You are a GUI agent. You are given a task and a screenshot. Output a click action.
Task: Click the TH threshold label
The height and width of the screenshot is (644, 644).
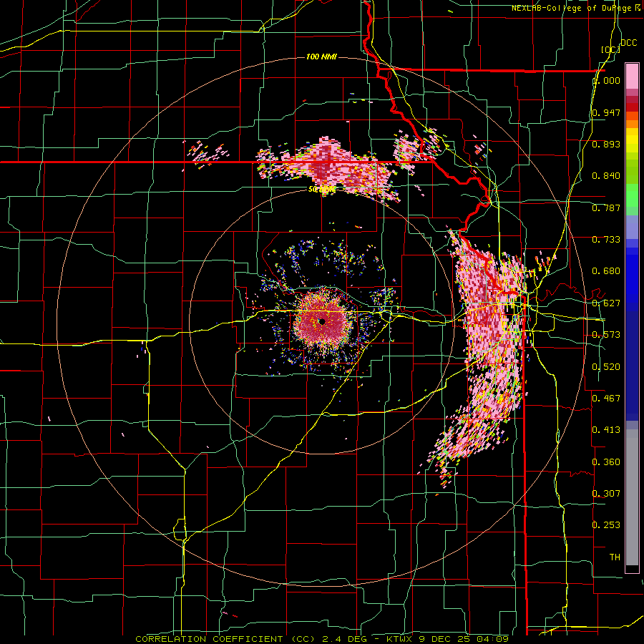coord(615,557)
